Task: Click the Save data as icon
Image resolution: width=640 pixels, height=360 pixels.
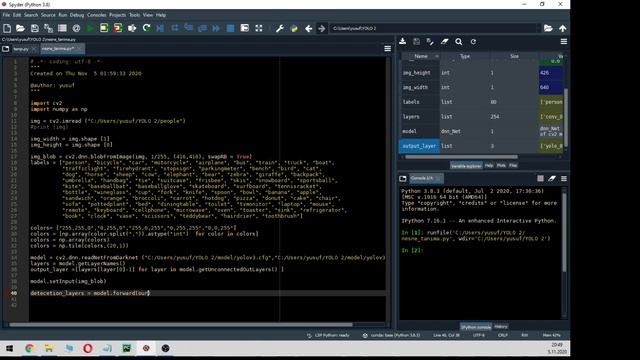Action: point(430,41)
